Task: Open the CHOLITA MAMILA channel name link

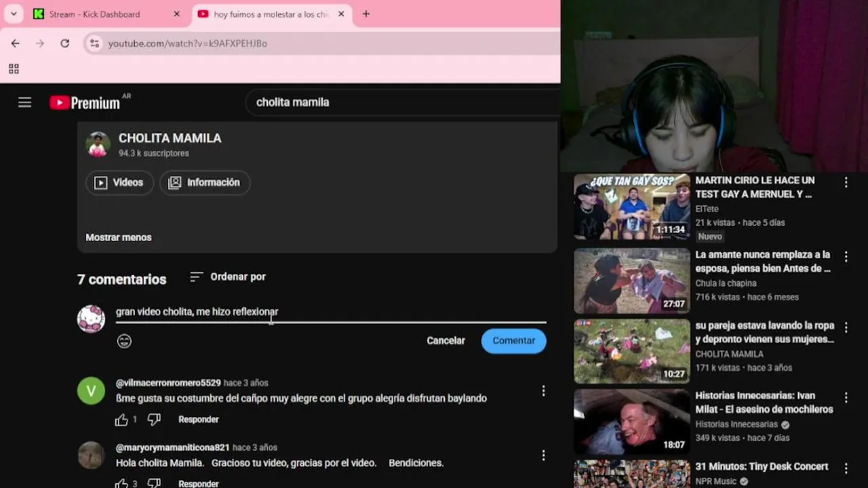Action: 170,138
